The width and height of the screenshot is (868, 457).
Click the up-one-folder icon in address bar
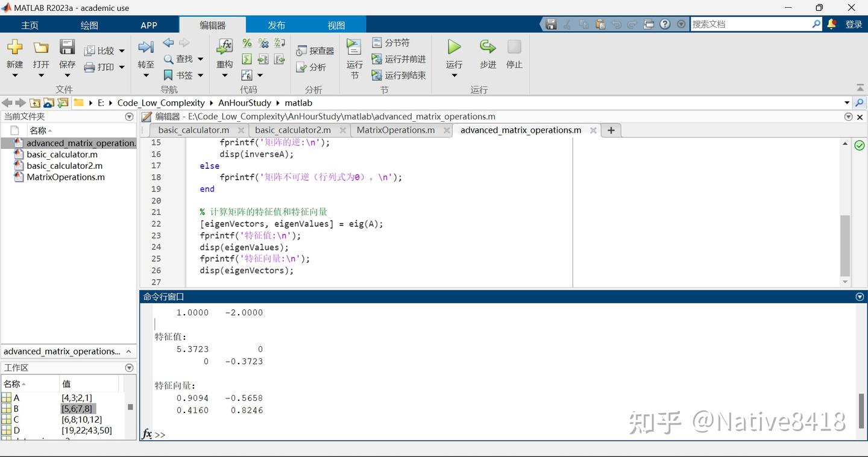point(35,103)
